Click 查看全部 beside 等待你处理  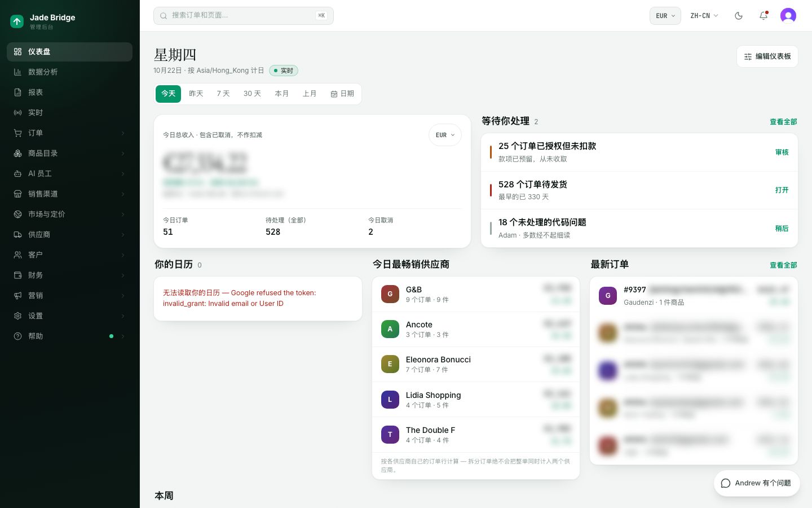point(783,122)
